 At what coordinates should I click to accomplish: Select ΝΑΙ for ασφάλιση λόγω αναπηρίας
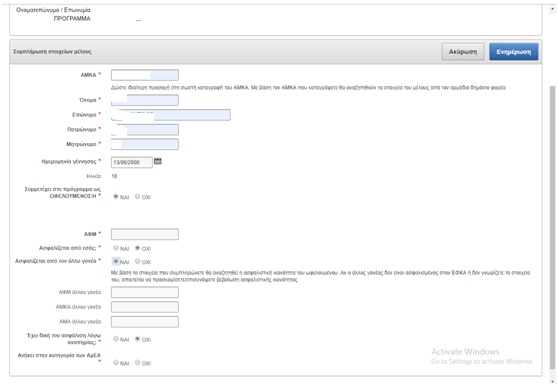(116, 339)
